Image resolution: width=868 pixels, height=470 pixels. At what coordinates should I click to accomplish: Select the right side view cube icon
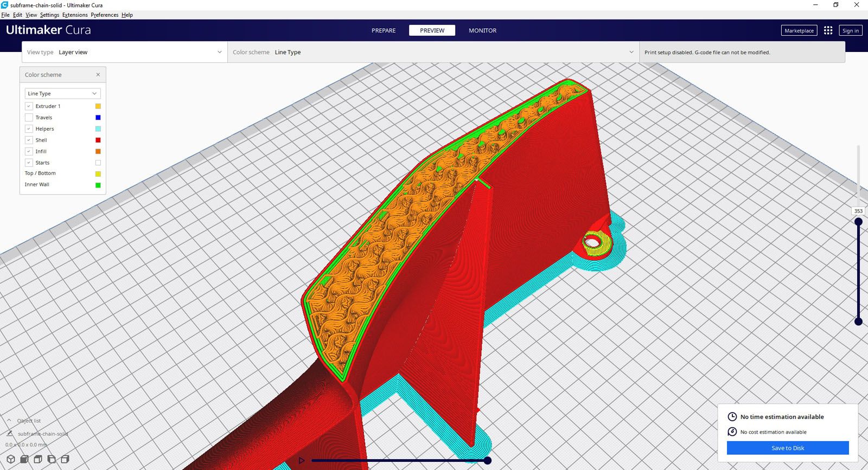65,459
